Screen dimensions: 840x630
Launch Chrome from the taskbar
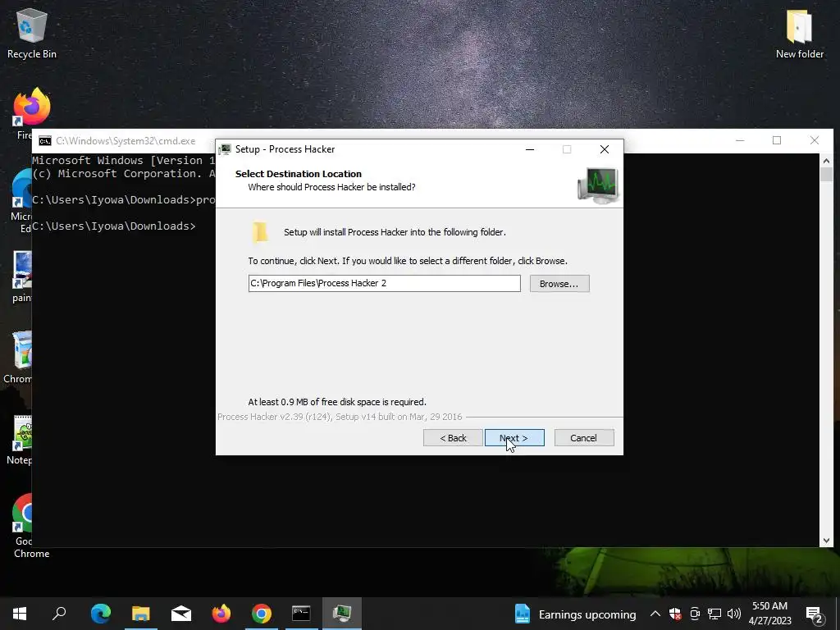262,614
